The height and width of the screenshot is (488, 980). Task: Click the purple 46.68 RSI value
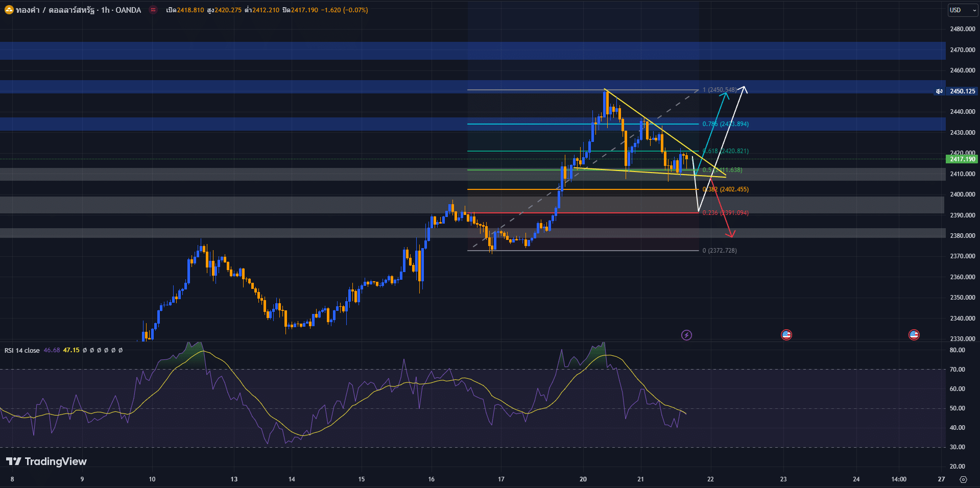pos(52,350)
